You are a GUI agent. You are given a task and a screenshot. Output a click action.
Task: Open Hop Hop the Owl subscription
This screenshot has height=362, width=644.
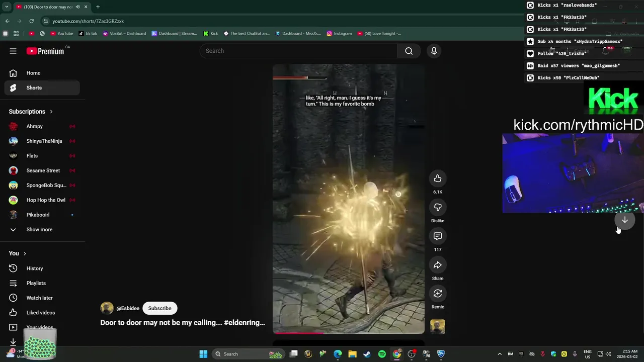[42, 200]
